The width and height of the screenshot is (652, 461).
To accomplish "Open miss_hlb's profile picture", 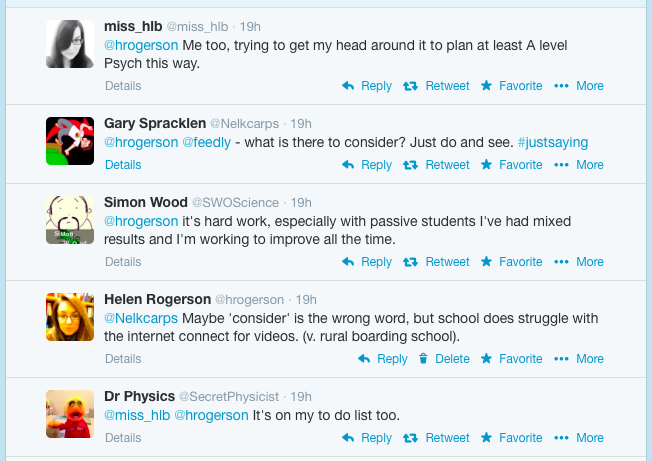I will coord(70,44).
